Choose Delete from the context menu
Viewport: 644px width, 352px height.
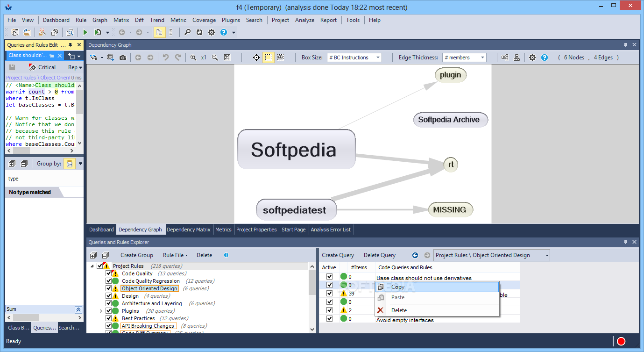point(437,310)
